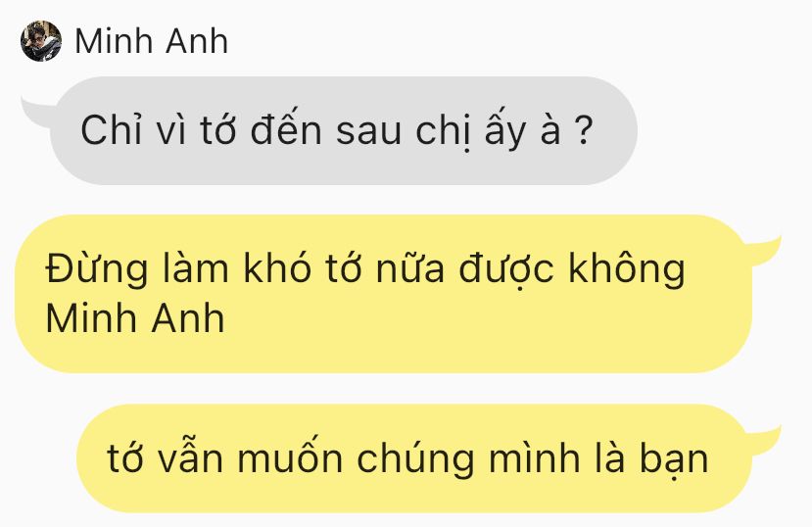The height and width of the screenshot is (527, 812).
Task: Click the word 'không' in yellow message
Action: [627, 269]
